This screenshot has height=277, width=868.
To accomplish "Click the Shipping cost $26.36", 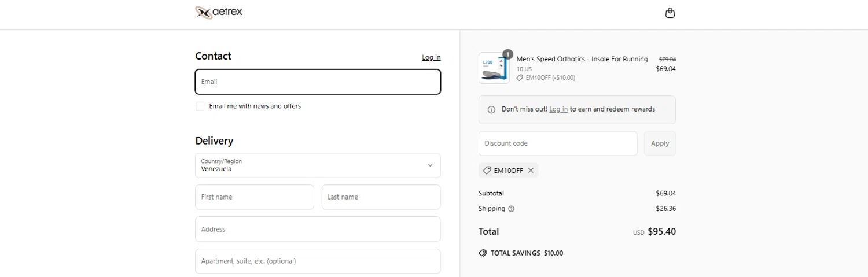I will click(x=665, y=209).
